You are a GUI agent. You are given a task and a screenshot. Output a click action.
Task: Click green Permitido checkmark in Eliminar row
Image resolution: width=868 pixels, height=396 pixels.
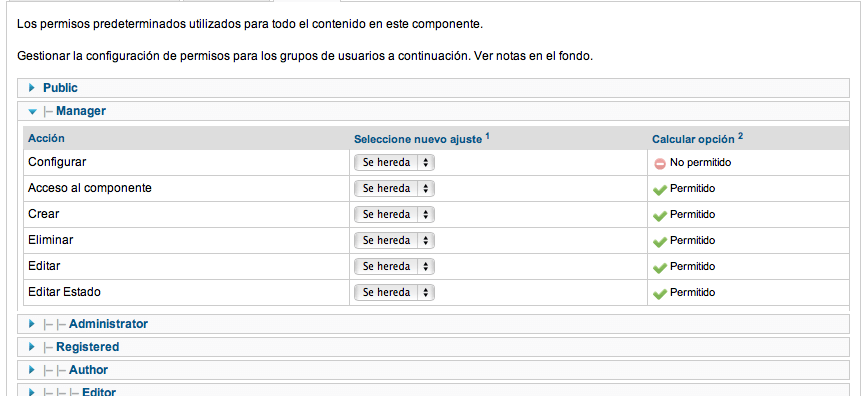pyautogui.click(x=659, y=241)
